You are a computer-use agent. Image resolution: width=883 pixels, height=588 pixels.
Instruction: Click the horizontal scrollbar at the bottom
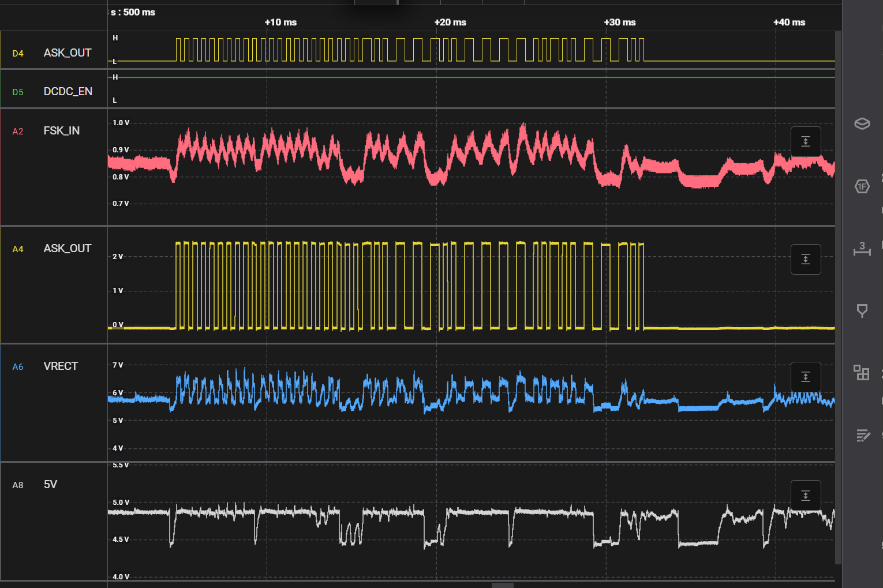click(x=502, y=585)
